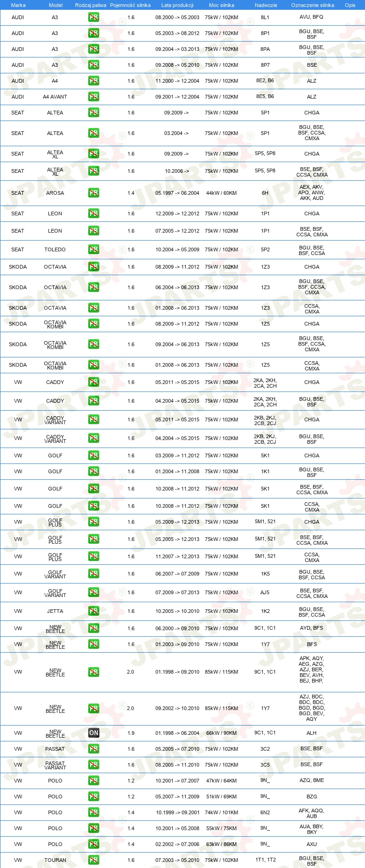The image size is (365, 868).
Task: Select the fuel icon in the AUDI A3 8L1 row
Action: pyautogui.click(x=93, y=17)
